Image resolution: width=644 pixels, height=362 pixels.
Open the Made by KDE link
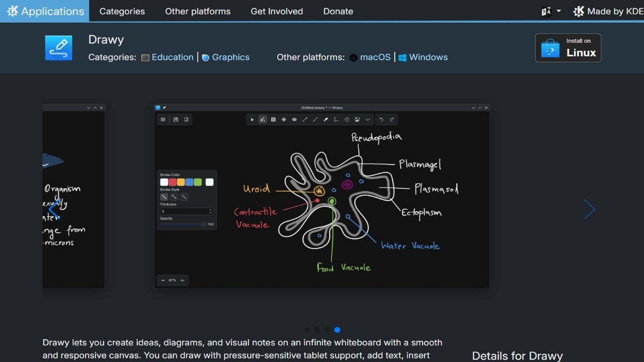[x=608, y=11]
